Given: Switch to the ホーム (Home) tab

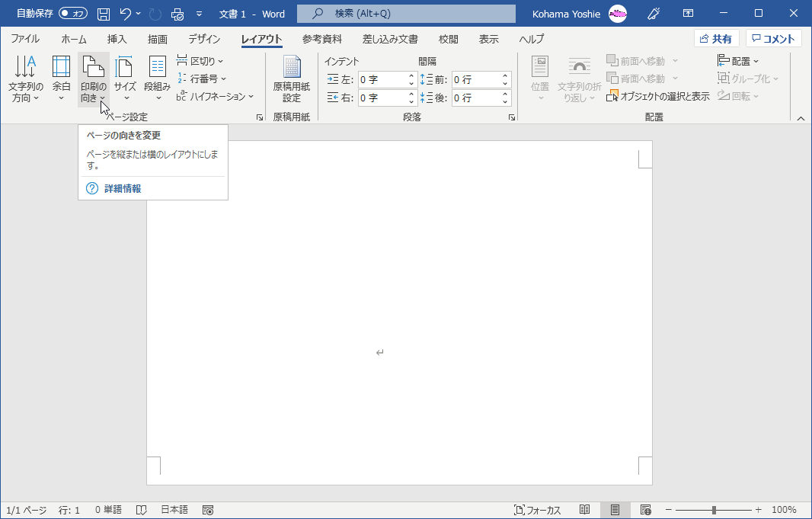Looking at the screenshot, I should click(74, 39).
